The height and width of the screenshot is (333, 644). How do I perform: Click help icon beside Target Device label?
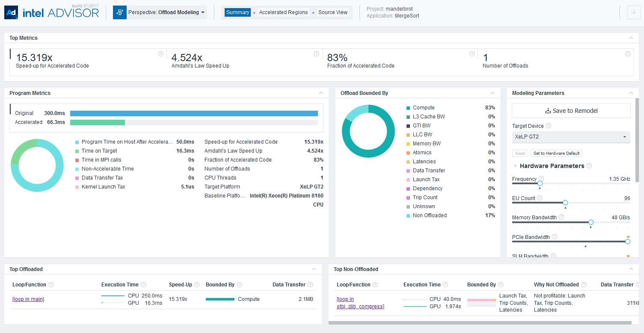(549, 126)
